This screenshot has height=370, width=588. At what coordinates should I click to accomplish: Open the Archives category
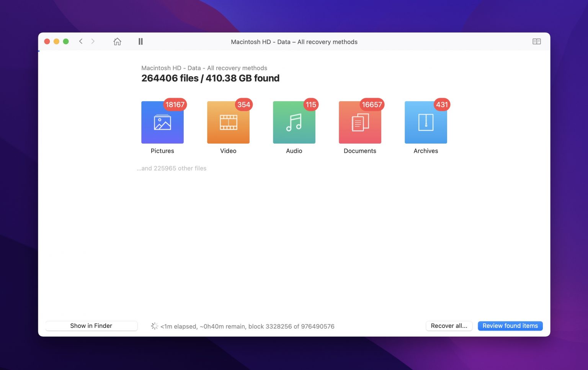tap(426, 123)
